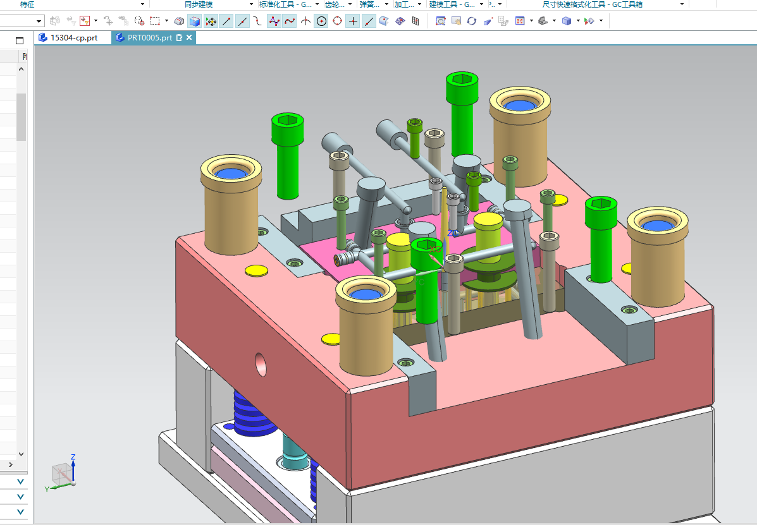Click the XYZ view triad
This screenshot has width=757, height=532.
point(62,473)
